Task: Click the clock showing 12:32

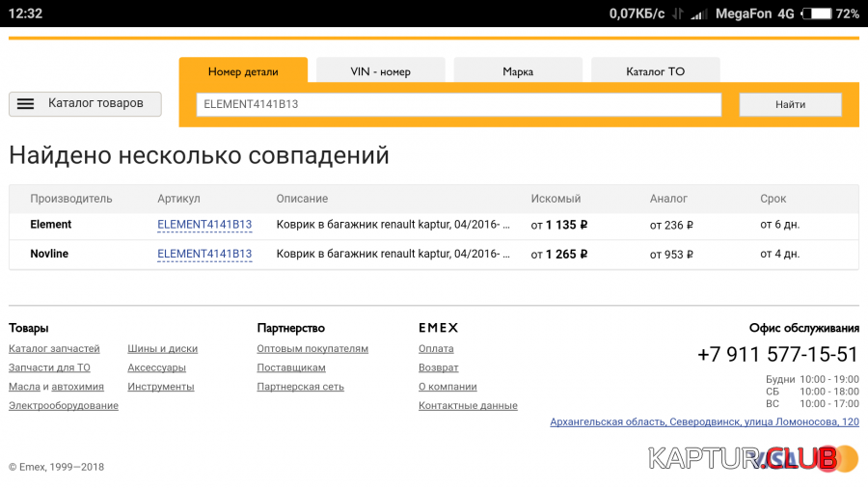Action: (25, 14)
